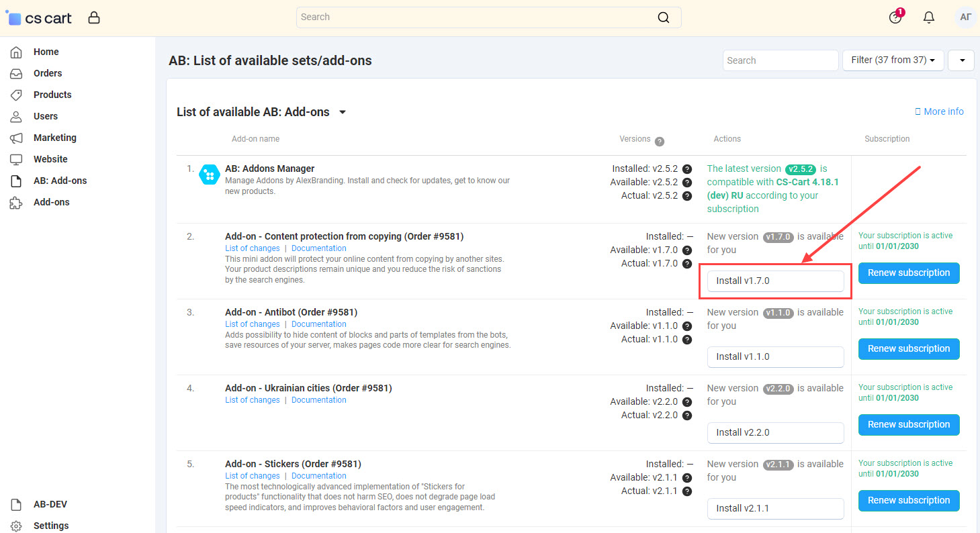
Task: Click the Install v2.1.1 button
Action: pos(775,509)
